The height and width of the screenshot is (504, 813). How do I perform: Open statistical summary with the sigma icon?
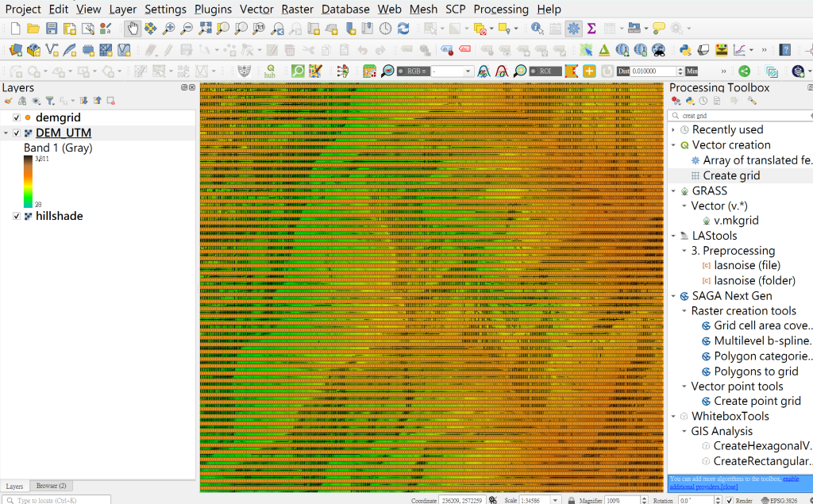click(x=591, y=29)
